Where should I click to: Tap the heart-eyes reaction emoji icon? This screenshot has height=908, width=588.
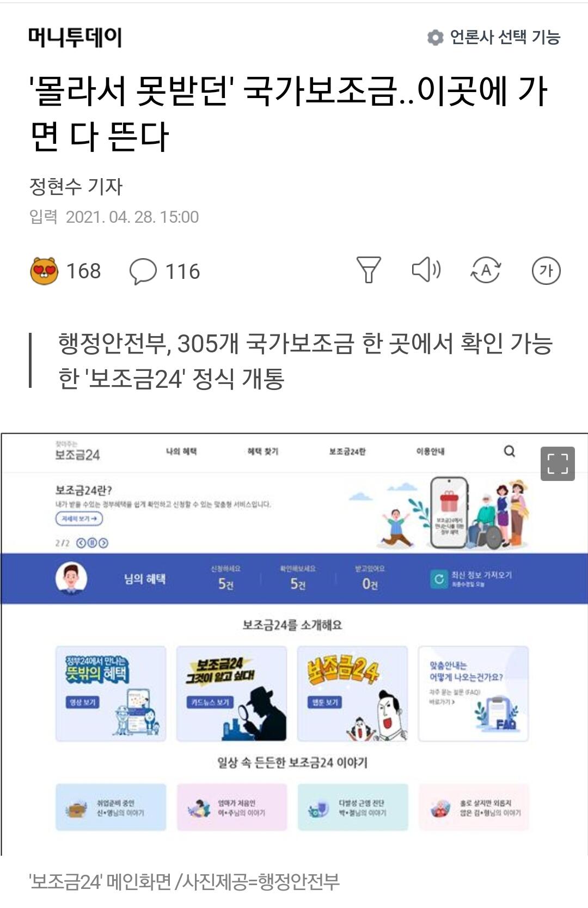pos(44,271)
